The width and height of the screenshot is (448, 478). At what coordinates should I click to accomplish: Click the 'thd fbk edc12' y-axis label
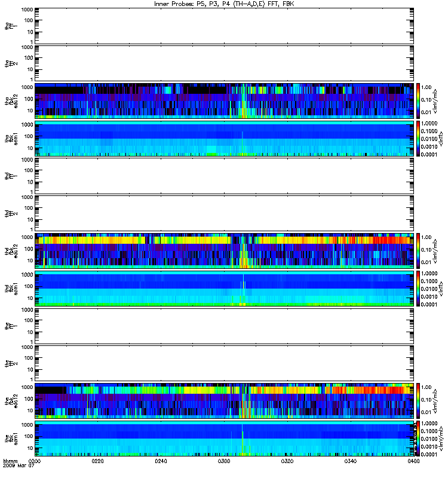pos(11,251)
